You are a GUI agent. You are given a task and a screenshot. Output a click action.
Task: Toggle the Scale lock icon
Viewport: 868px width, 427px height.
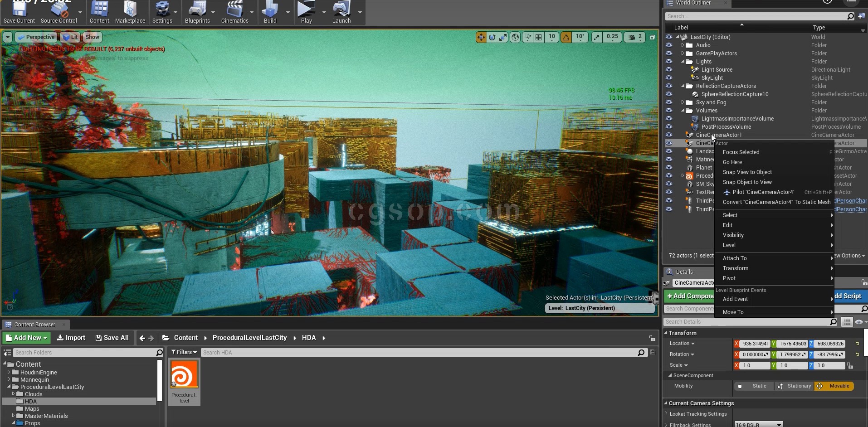pos(850,365)
